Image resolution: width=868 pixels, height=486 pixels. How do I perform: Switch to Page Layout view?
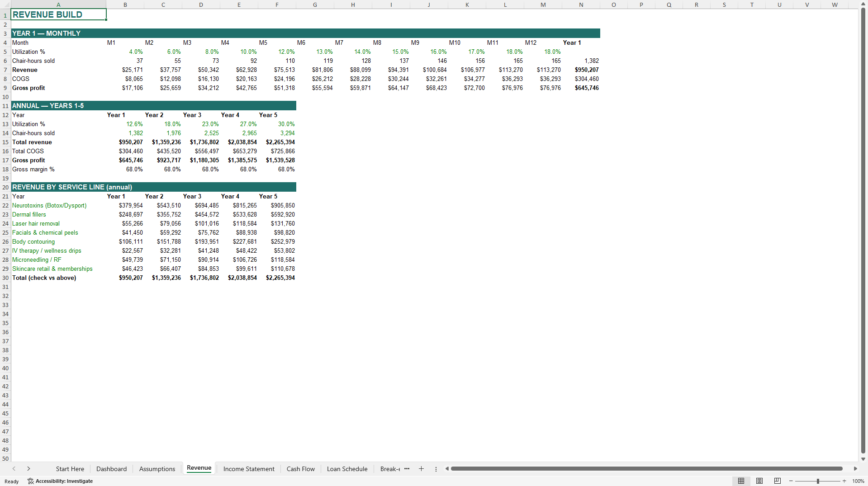(759, 481)
